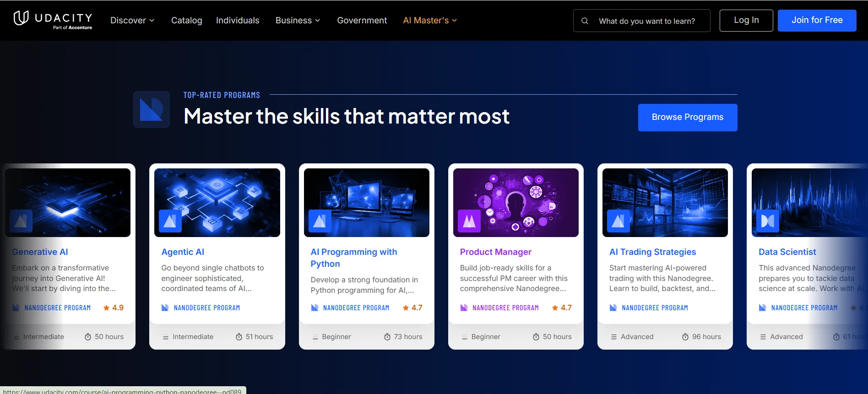The width and height of the screenshot is (868, 394).
Task: Click the star rating 4.9 on Generative AI
Action: (x=114, y=308)
